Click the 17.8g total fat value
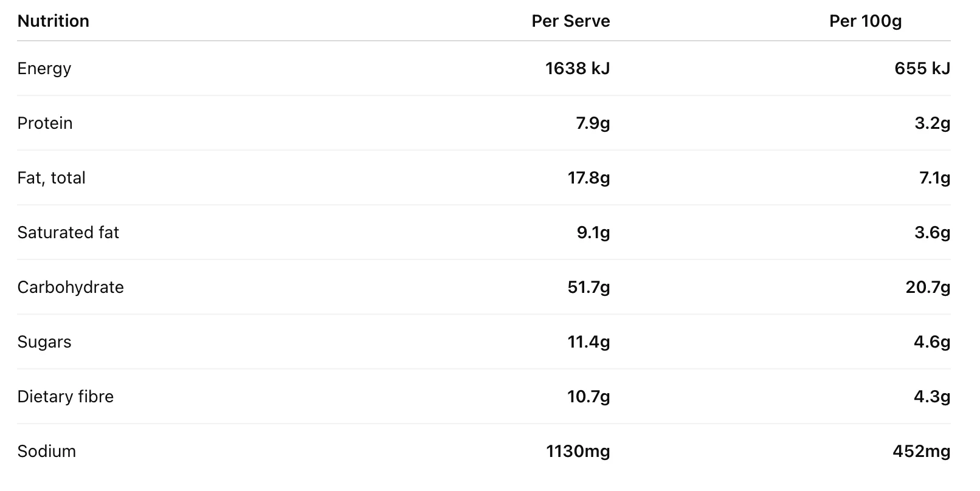Viewport: 980px width, 491px height. pyautogui.click(x=588, y=178)
